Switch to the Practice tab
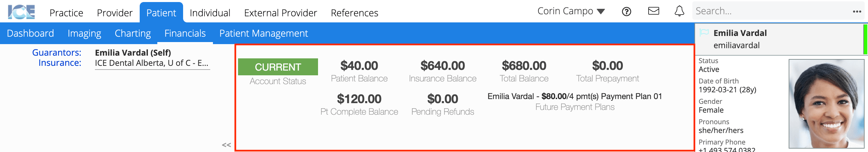The image size is (868, 152). coord(66,13)
